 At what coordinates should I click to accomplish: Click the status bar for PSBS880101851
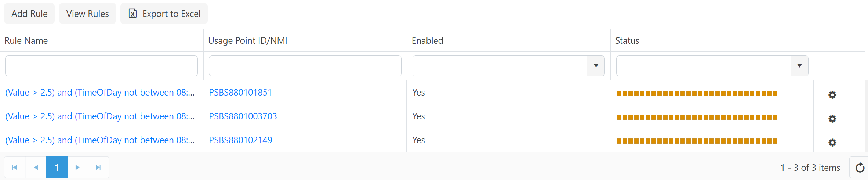697,93
